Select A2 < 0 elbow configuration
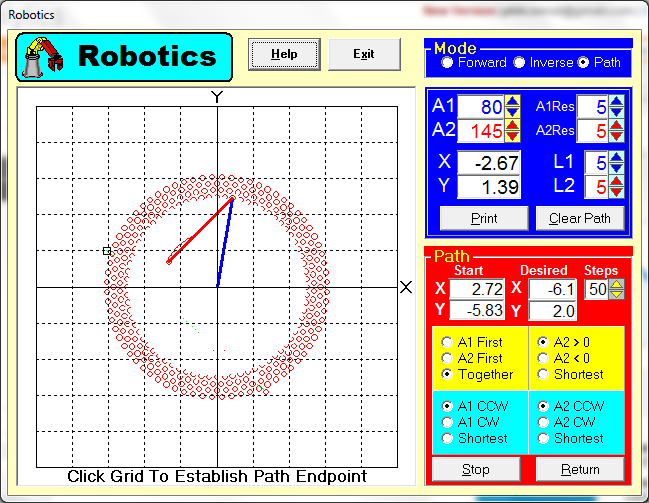Screen dimensions: 649x503 click(544, 358)
